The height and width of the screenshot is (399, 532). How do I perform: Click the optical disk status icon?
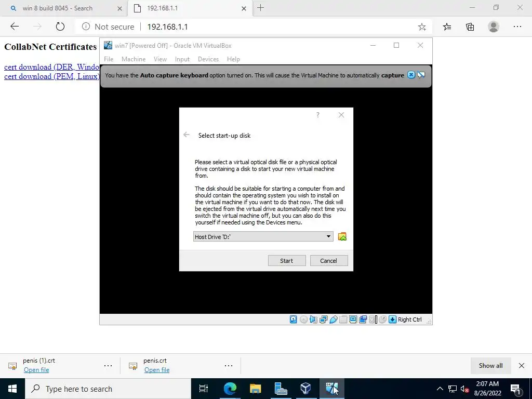303,320
